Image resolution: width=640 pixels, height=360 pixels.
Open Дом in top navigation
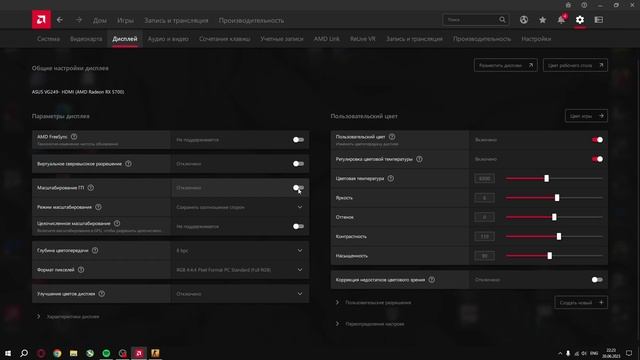[100, 20]
